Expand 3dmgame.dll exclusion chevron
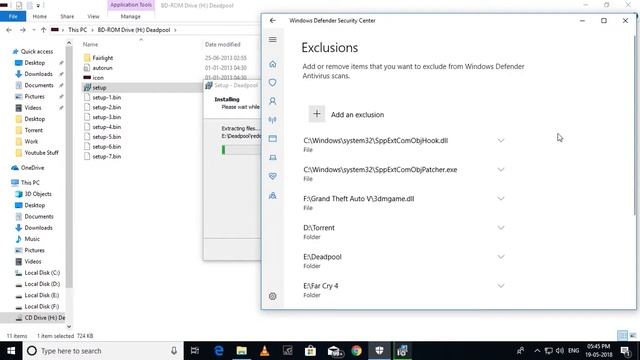Viewport: 640px width, 360px height. click(501, 198)
